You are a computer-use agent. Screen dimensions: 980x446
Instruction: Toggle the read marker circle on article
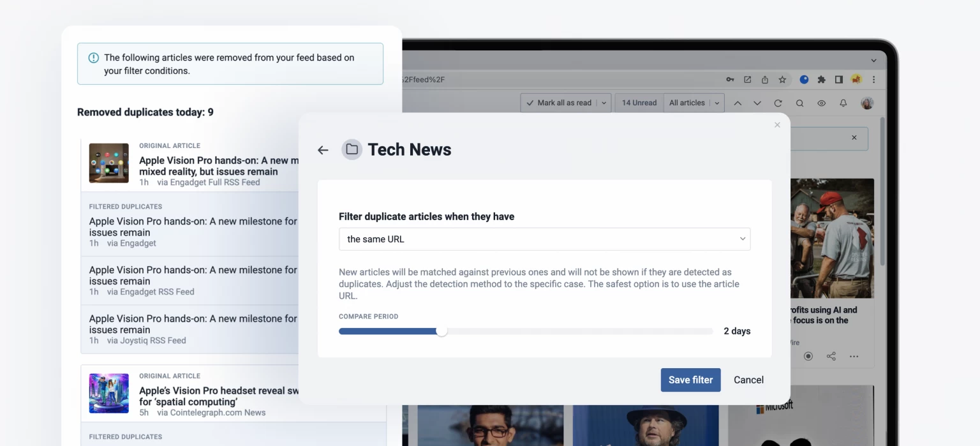(808, 356)
